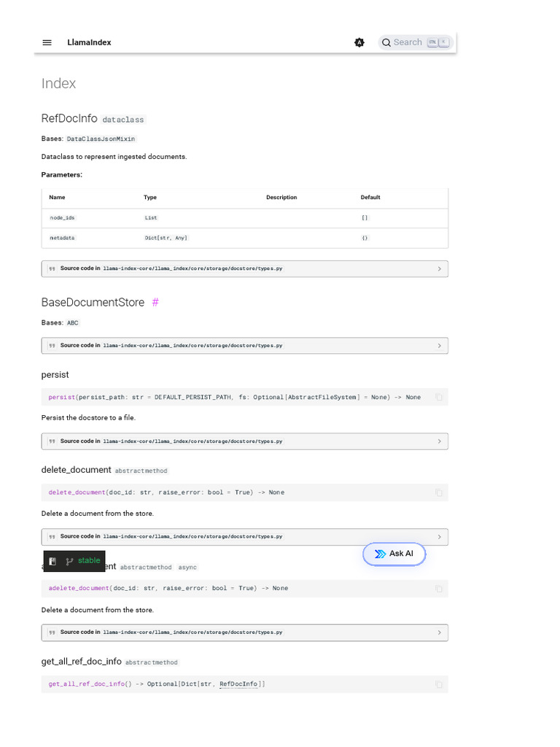This screenshot has width=560, height=747.
Task: Open the stable version selector
Action: (89, 561)
